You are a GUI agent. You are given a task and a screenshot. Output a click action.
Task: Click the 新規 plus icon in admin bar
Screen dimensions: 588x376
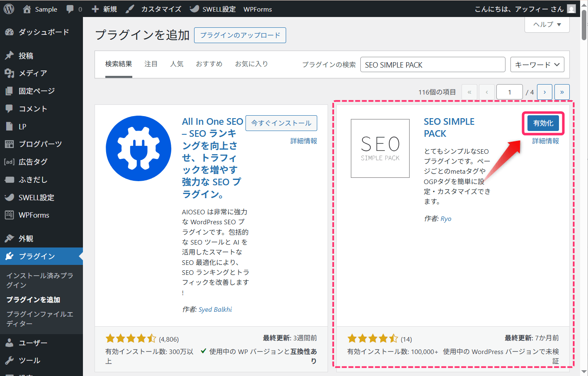97,9
